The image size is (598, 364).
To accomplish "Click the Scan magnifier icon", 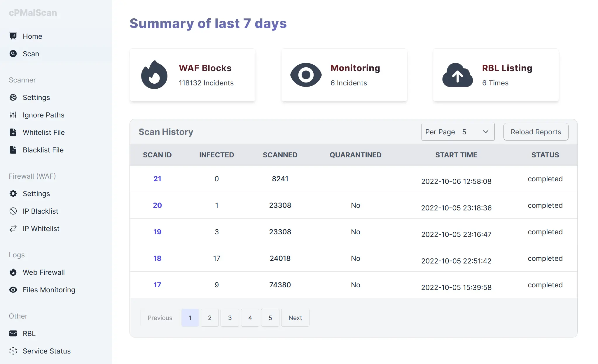I will [13, 54].
